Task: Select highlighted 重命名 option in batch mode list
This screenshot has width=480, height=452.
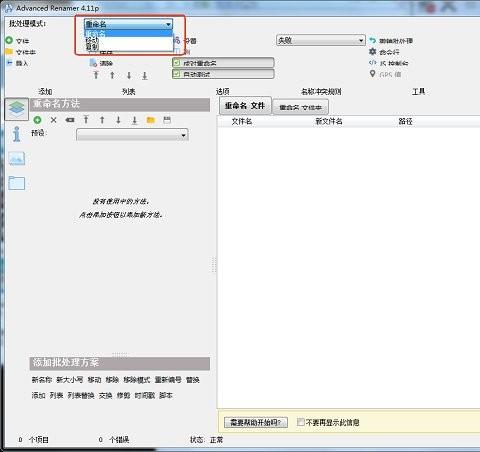Action: point(128,33)
